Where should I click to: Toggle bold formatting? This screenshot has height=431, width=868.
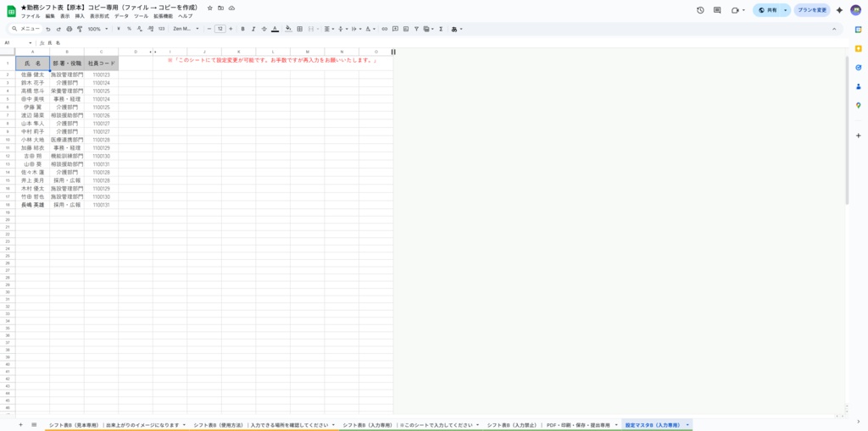[x=243, y=29]
